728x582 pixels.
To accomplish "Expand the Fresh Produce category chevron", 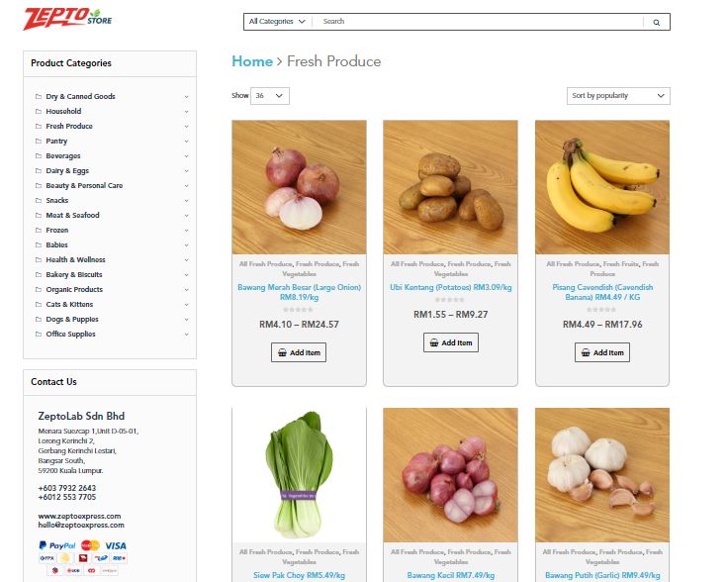I will pos(186,127).
